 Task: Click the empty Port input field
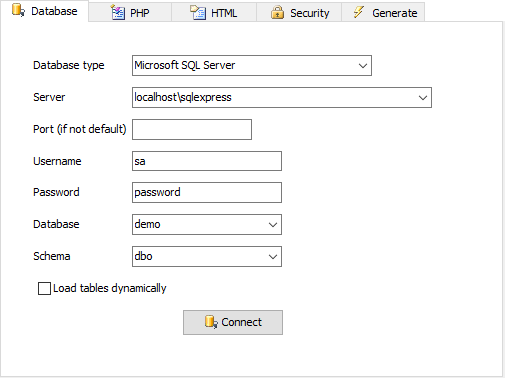coord(192,129)
